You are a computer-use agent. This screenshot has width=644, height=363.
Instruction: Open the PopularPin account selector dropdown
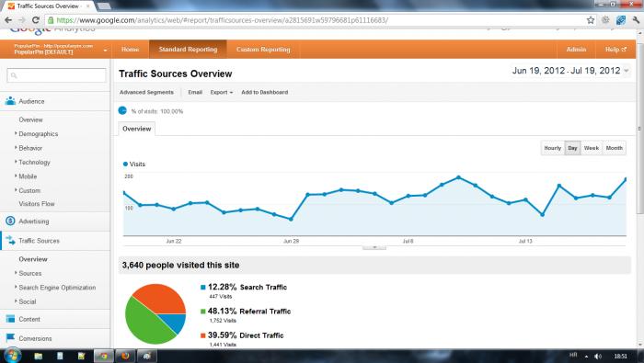(x=106, y=51)
